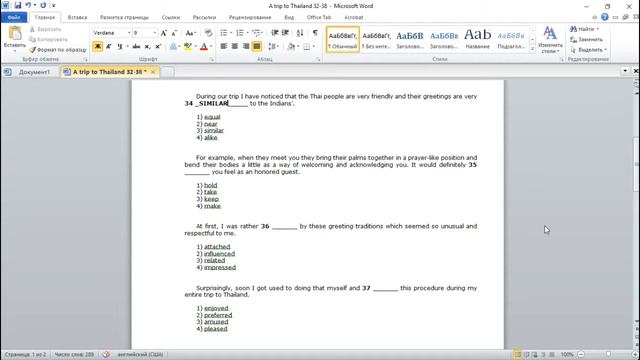
Task: Apply the Название style from gallery
Action: click(x=477, y=40)
